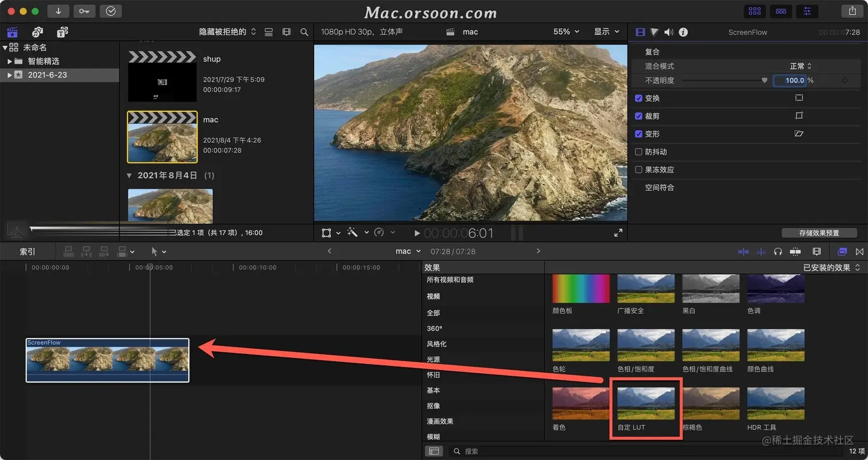Toggle solo headphones icon
This screenshot has width=868, height=460.
(x=778, y=251)
